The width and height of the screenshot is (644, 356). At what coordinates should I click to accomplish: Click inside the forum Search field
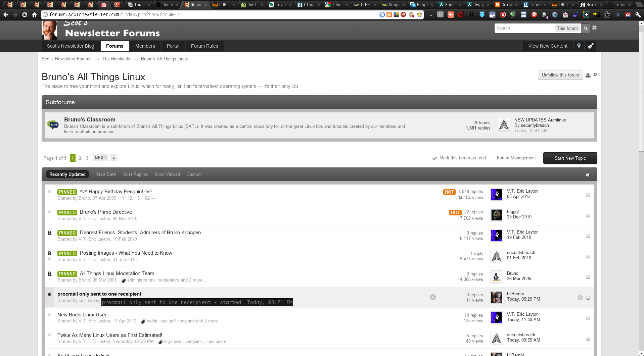click(x=525, y=29)
